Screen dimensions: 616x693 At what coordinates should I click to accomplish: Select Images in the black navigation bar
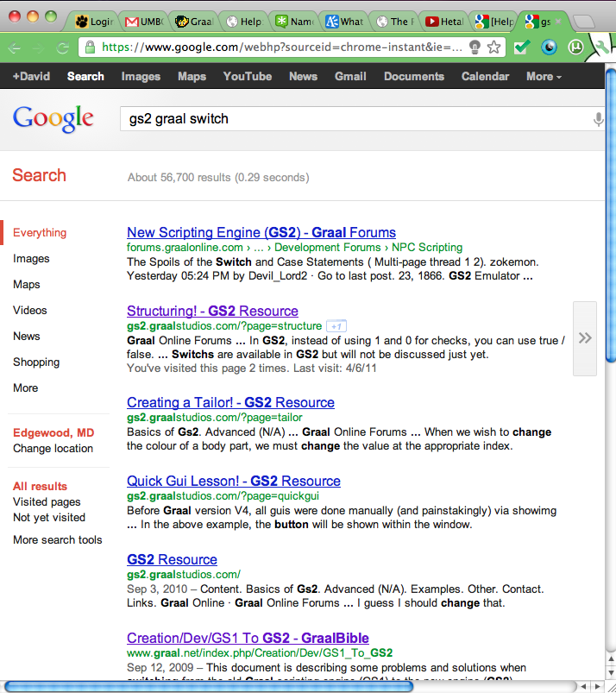coord(141,77)
